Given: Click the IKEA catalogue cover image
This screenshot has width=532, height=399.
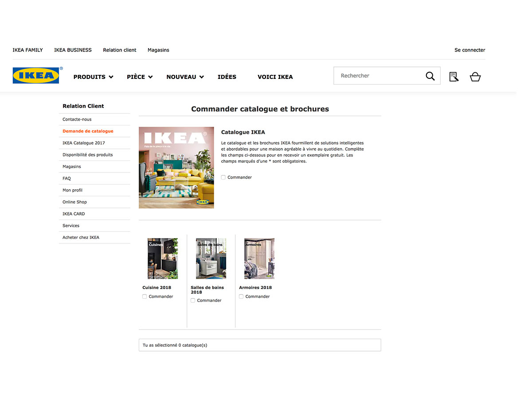Looking at the screenshot, I should click(176, 168).
